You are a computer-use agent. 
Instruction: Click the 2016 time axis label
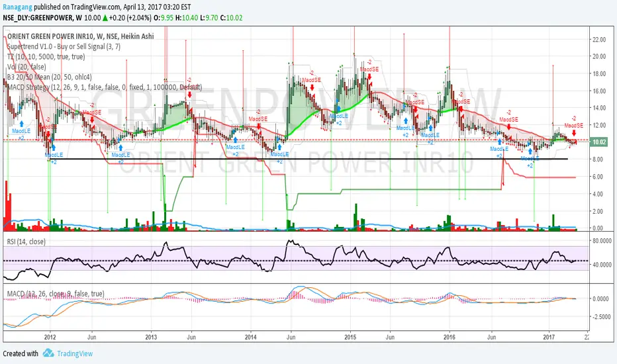point(450,338)
